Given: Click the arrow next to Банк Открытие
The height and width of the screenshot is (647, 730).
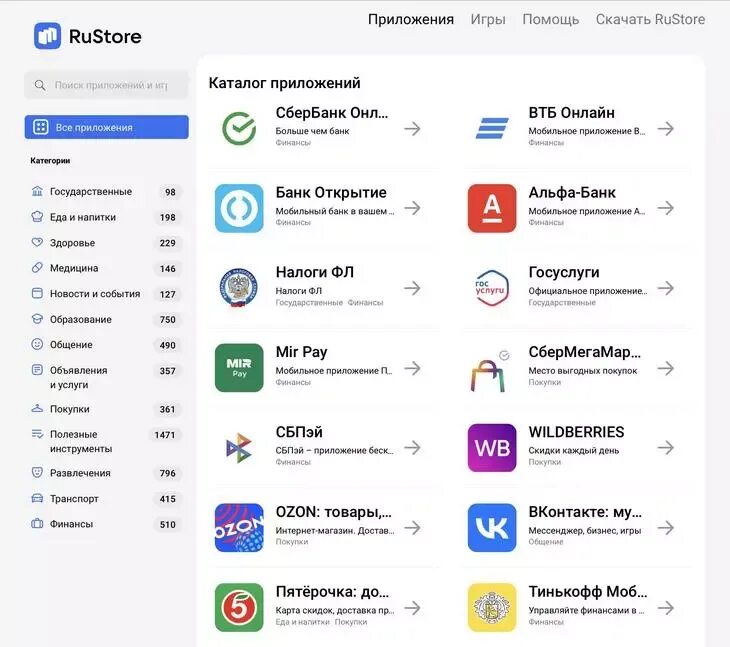Looking at the screenshot, I should tap(412, 208).
